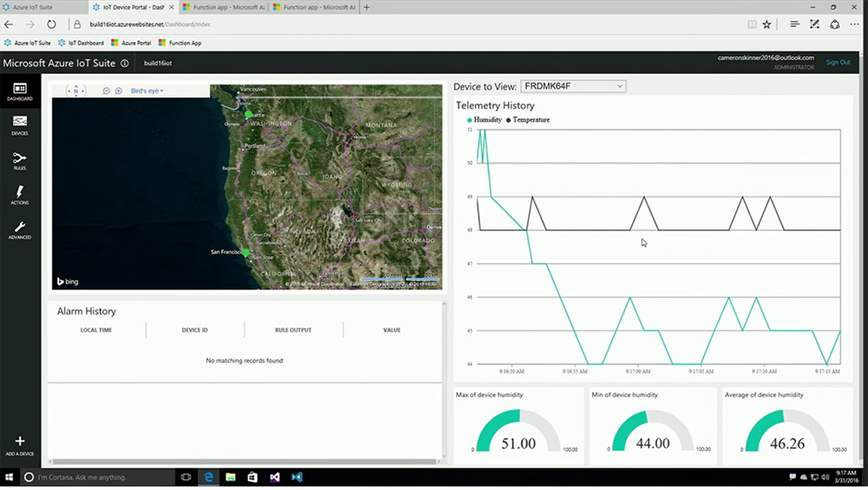The image size is (868, 490).
Task: Open Visual Studio Code from taskbar
Action: pyautogui.click(x=297, y=477)
